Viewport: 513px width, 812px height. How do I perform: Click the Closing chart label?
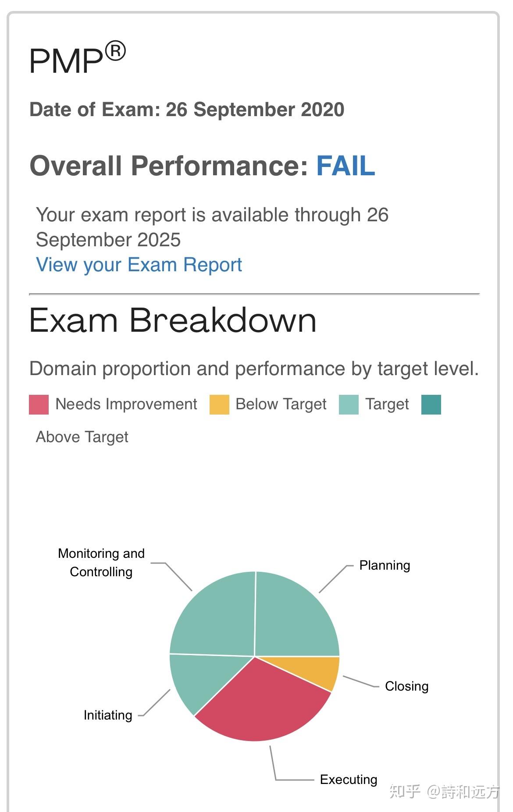[406, 686]
